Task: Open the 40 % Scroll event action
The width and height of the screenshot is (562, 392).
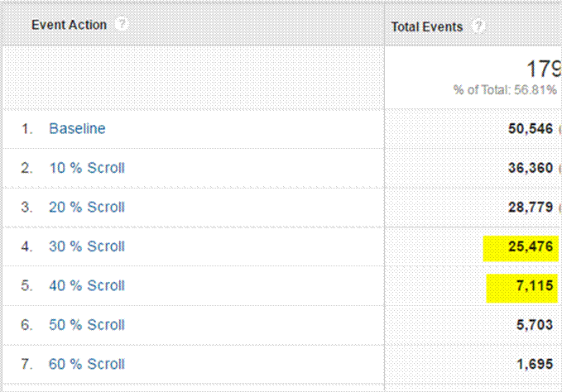Action: tap(87, 285)
